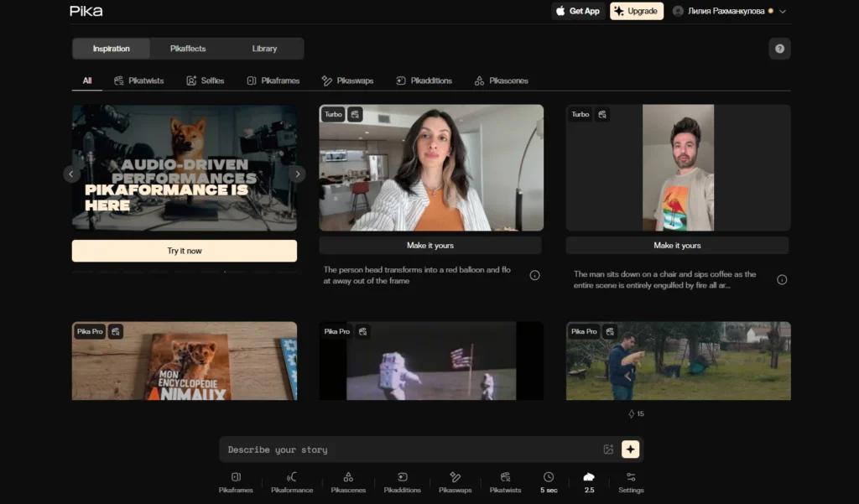The height and width of the screenshot is (504, 859).
Task: Open the Pikaframes tool in bottom toolbar
Action: point(236,482)
